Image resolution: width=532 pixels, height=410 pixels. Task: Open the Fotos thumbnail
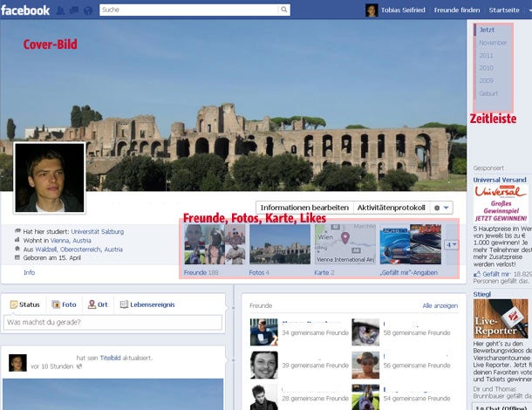tap(280, 244)
